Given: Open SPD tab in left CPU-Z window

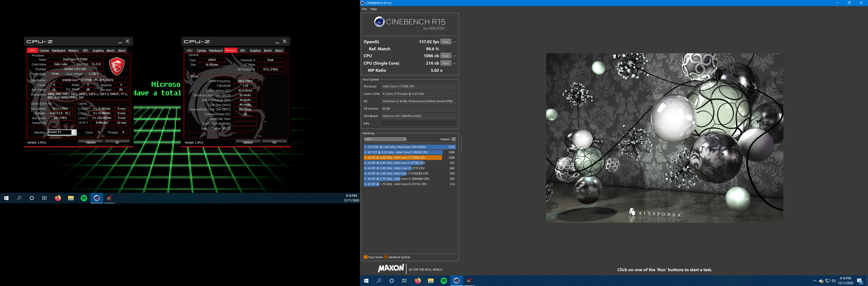Looking at the screenshot, I should 85,51.
